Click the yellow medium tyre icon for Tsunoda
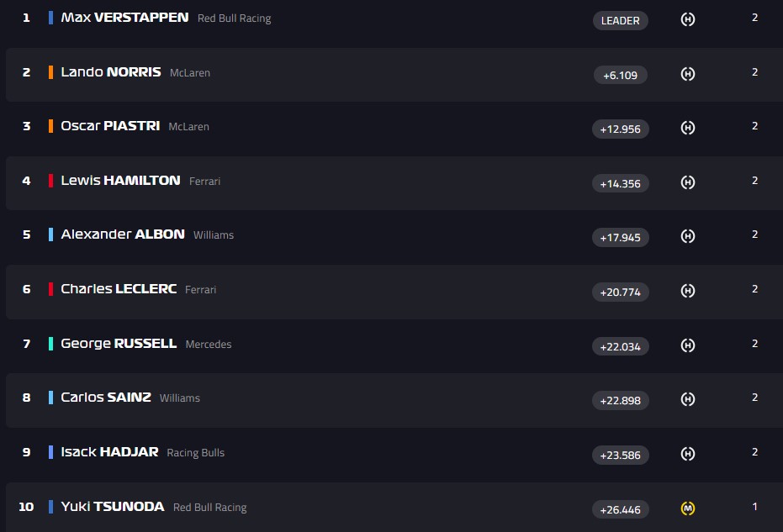 [x=687, y=508]
